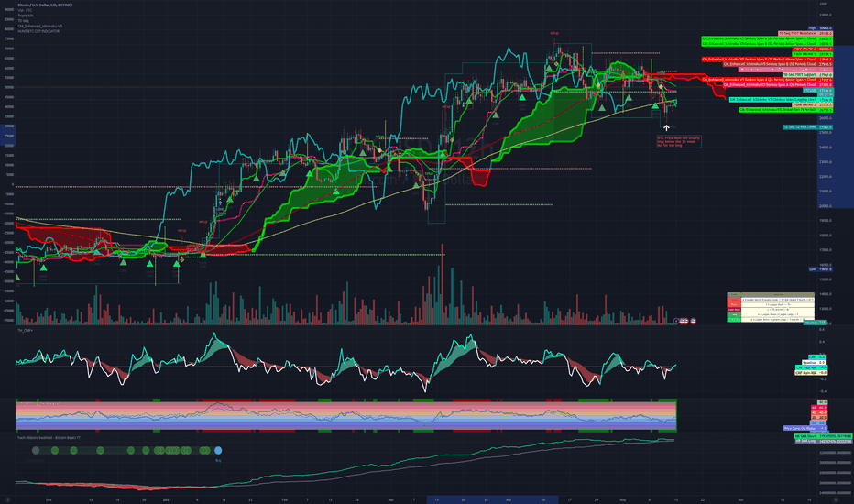Click the HR SMA Long value label
This screenshot has height=504, width=854.
823,441
